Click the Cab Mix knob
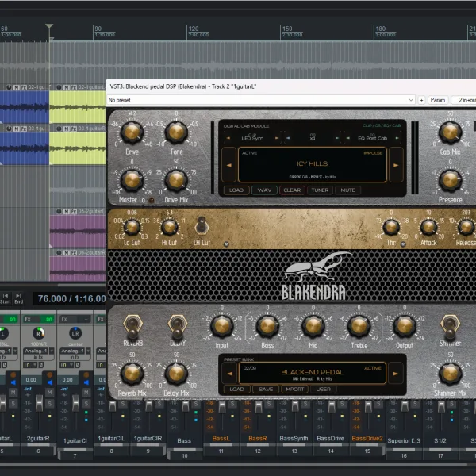476x476 pixels. coord(450,132)
